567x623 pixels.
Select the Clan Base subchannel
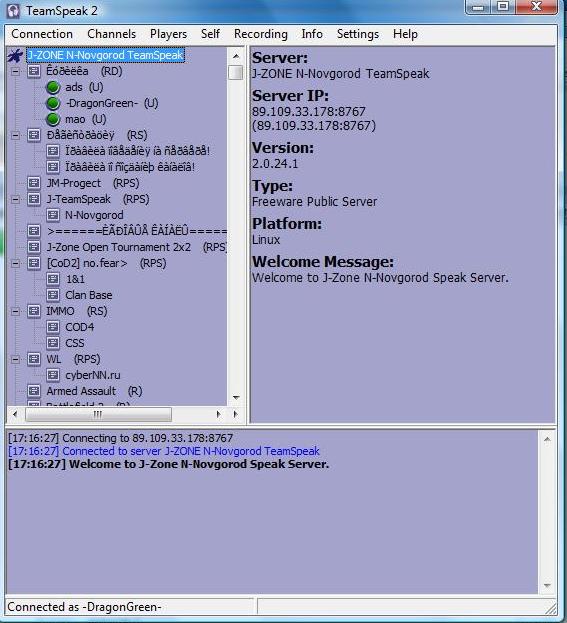click(89, 295)
